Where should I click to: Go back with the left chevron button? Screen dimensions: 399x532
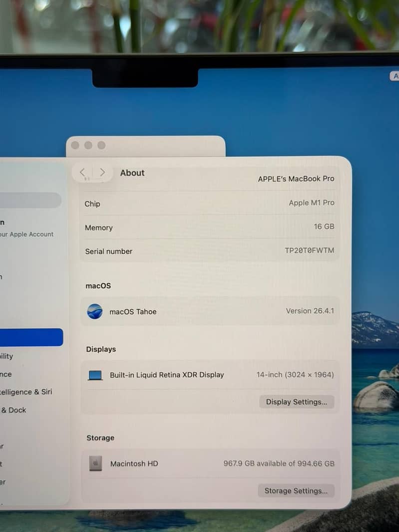(82, 172)
